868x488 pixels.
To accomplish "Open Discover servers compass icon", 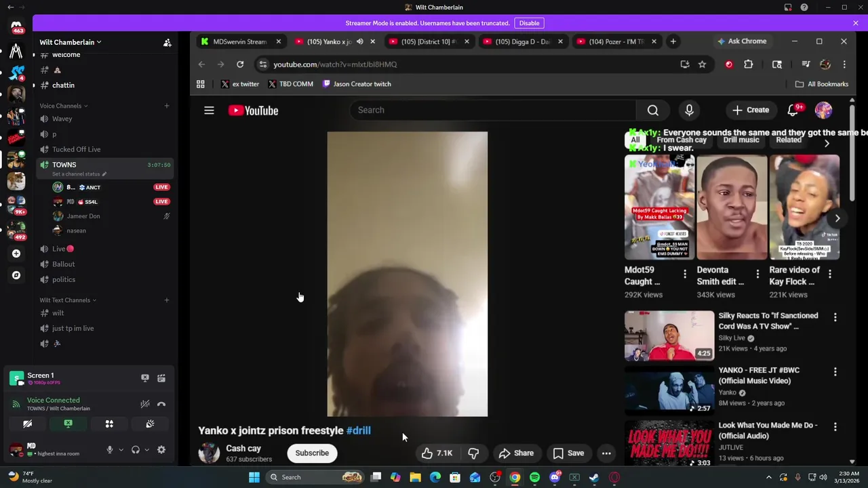I will click(x=16, y=275).
